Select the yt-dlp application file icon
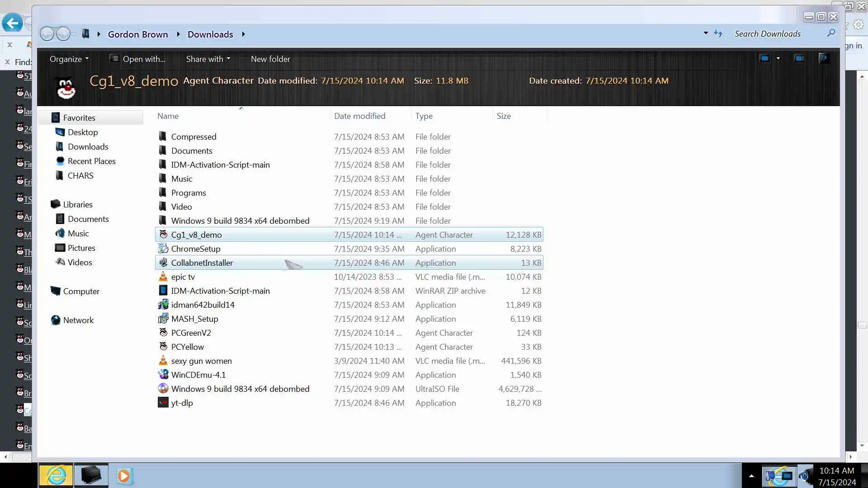 163,403
